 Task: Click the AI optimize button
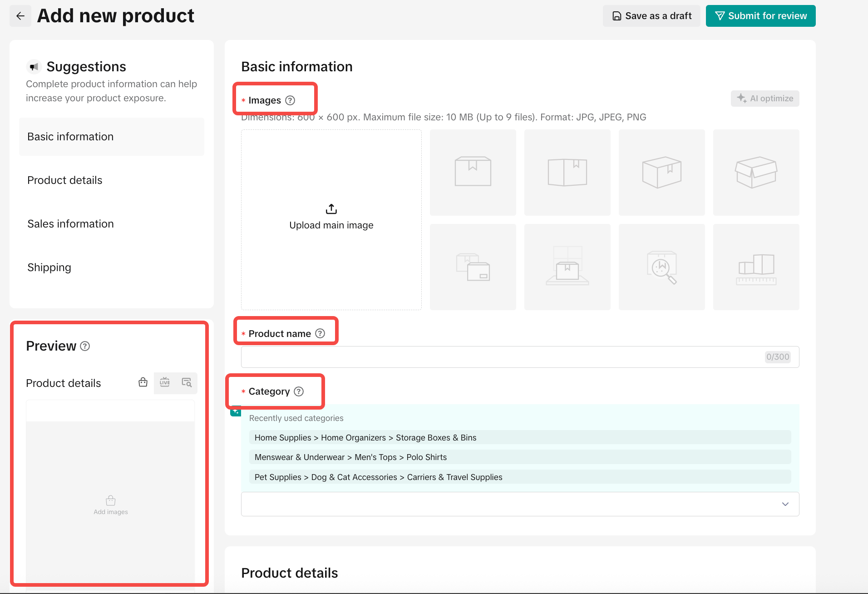tap(765, 99)
